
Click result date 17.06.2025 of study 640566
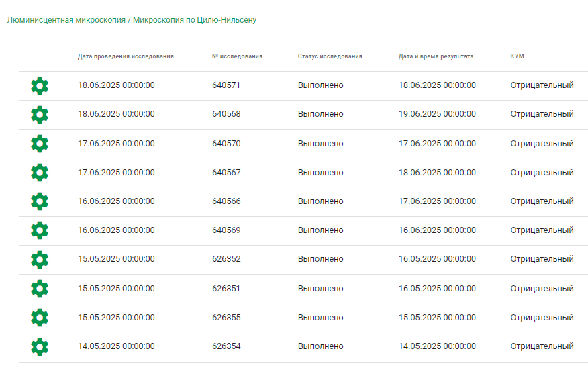437,201
